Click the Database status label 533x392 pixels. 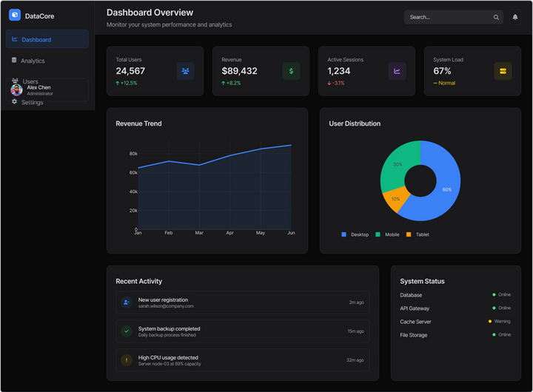click(411, 295)
